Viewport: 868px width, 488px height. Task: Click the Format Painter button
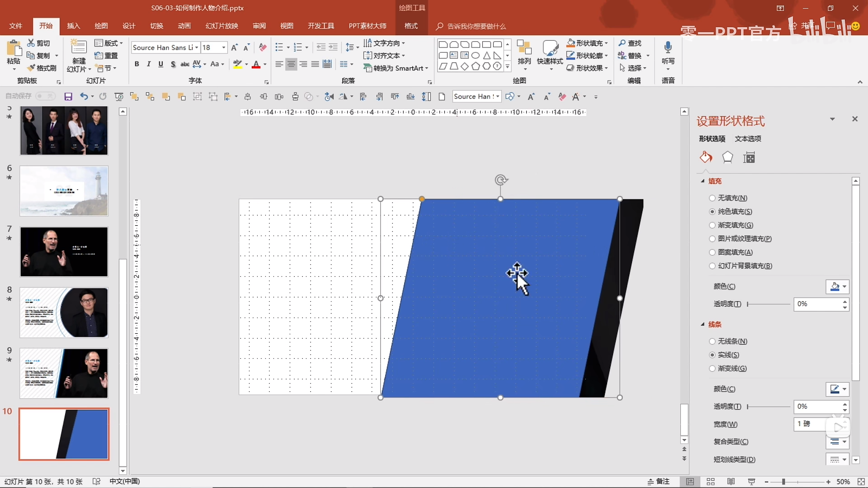(42, 68)
